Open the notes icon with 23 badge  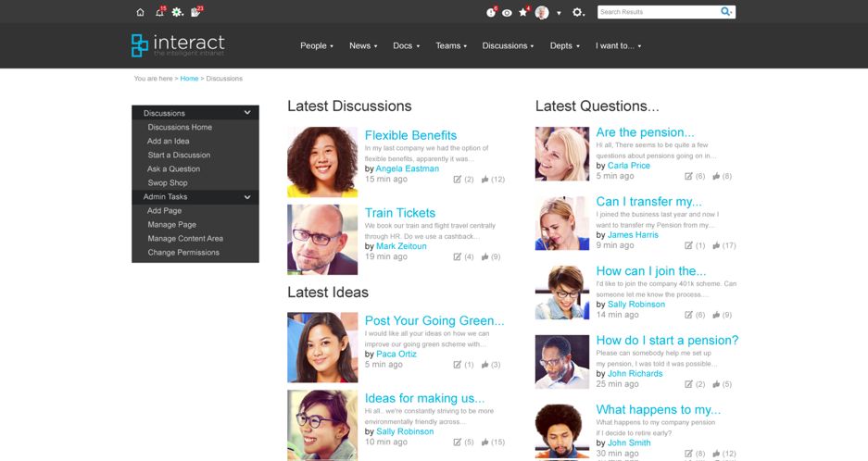195,12
